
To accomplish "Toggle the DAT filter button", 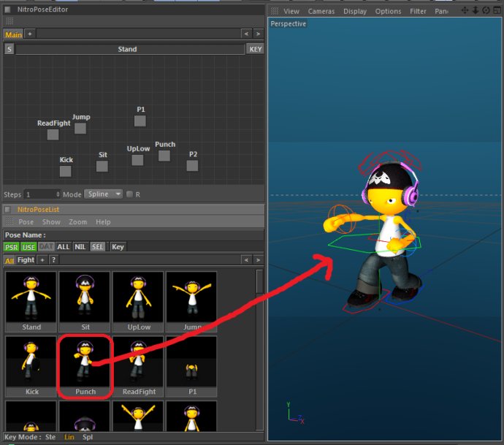I will coord(46,247).
